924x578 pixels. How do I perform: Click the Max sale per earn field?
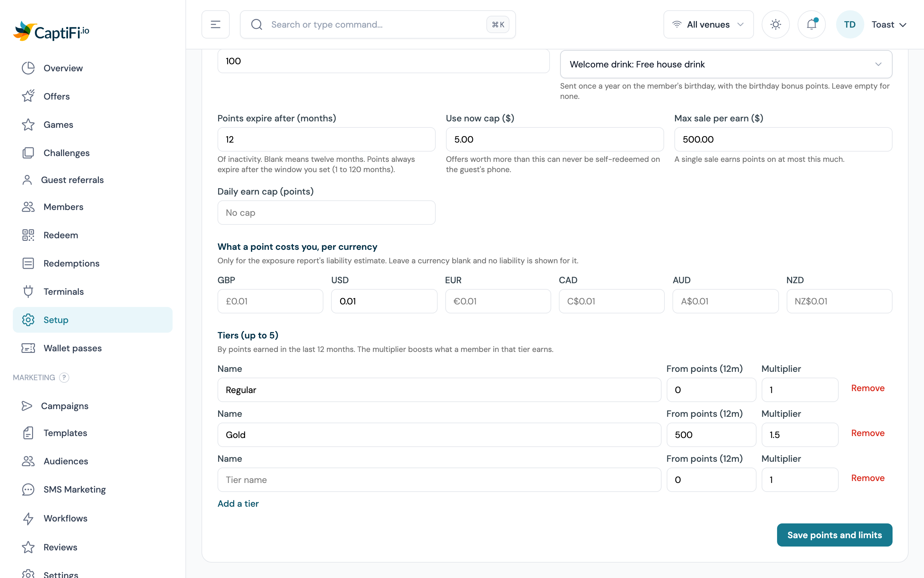point(783,140)
